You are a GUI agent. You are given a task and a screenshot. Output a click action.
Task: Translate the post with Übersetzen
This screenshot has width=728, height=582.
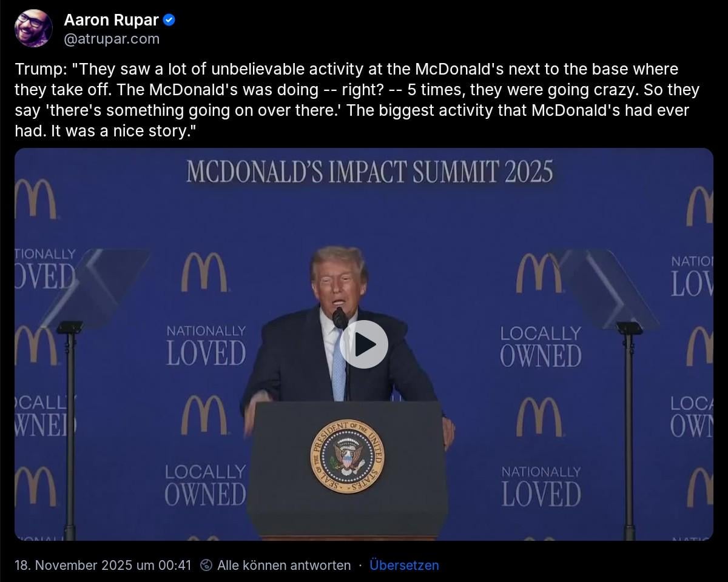point(404,565)
